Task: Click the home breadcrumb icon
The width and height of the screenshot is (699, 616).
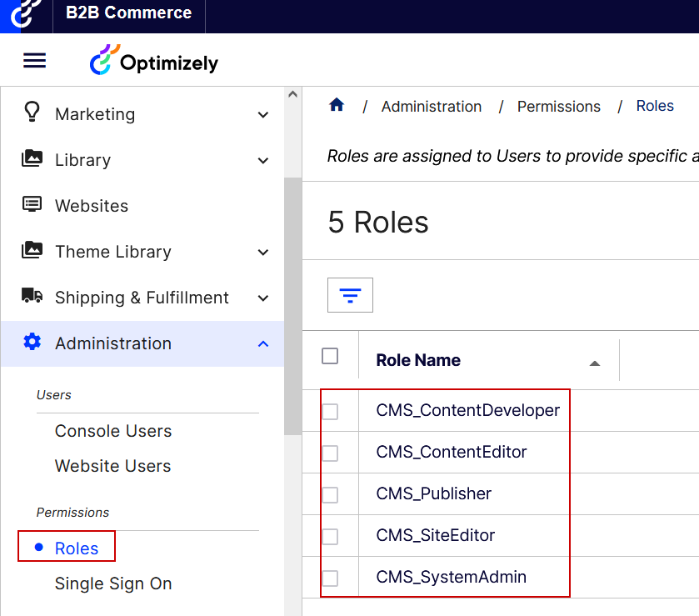Action: (x=337, y=105)
